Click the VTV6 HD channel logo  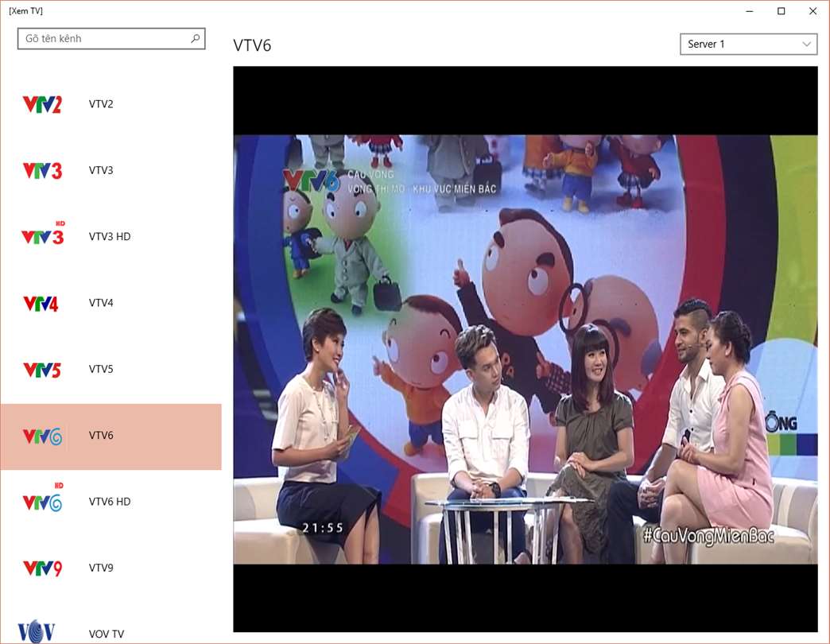pos(42,498)
